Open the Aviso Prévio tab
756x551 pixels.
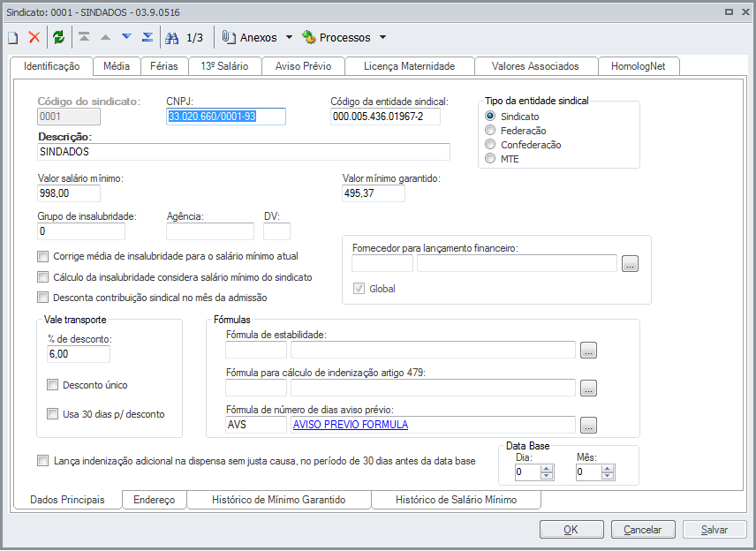pyautogui.click(x=303, y=66)
